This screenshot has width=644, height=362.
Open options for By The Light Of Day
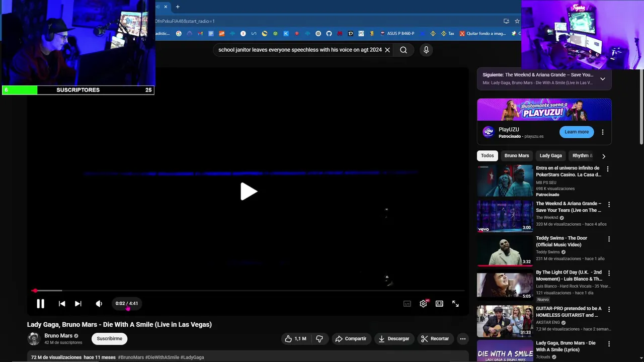pyautogui.click(x=609, y=274)
